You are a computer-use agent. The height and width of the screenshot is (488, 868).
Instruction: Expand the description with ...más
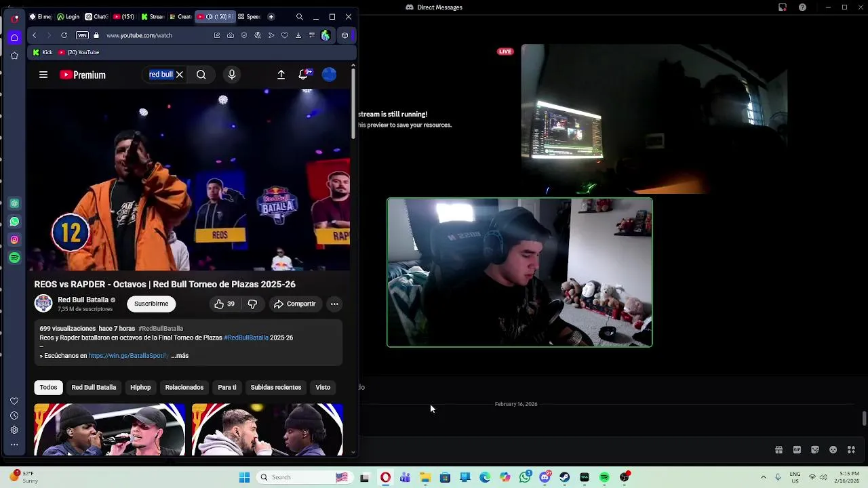tap(180, 355)
